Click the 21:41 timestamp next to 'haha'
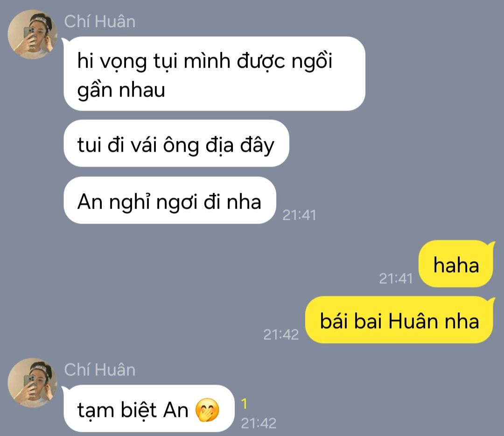This screenshot has width=504, height=436. 396,278
